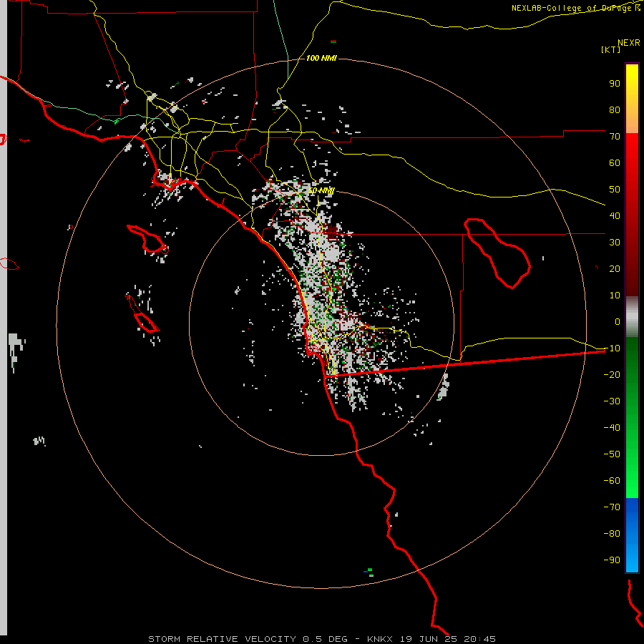Click the 30 value on the velocity scale
The height and width of the screenshot is (644, 644).
pyautogui.click(x=615, y=243)
